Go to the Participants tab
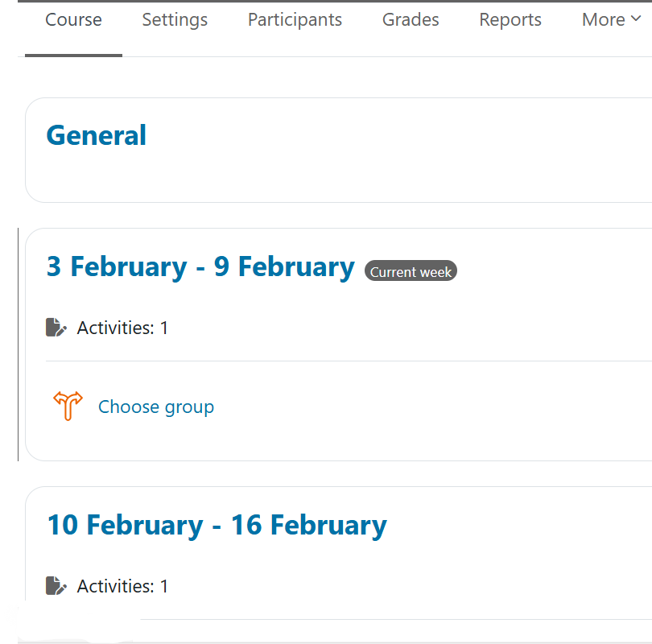This screenshot has width=652, height=644. [295, 20]
